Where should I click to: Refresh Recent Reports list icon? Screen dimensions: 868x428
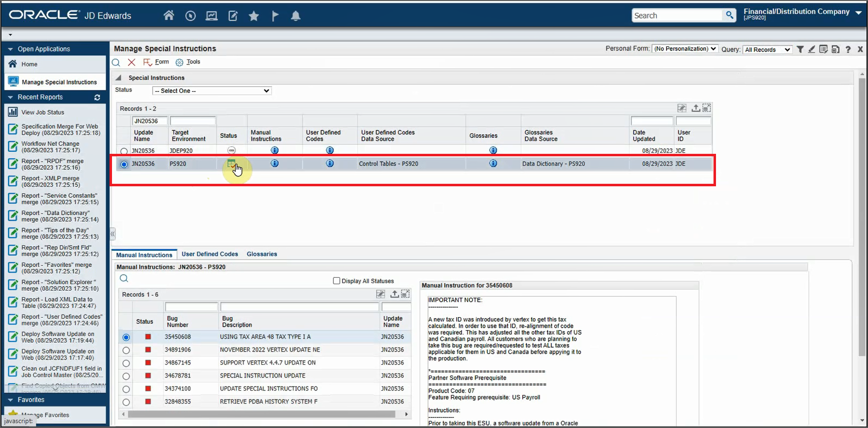click(97, 97)
